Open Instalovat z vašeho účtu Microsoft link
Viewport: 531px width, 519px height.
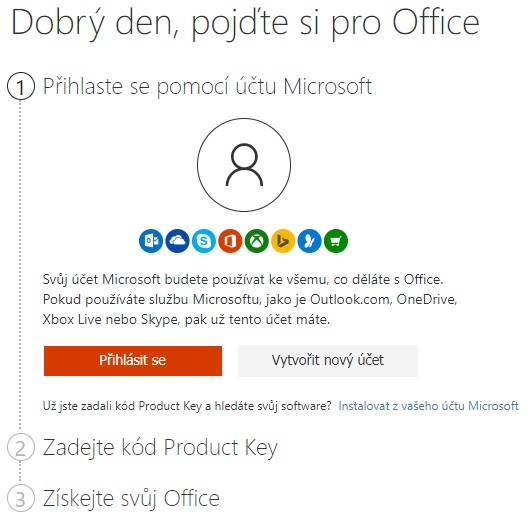click(428, 406)
